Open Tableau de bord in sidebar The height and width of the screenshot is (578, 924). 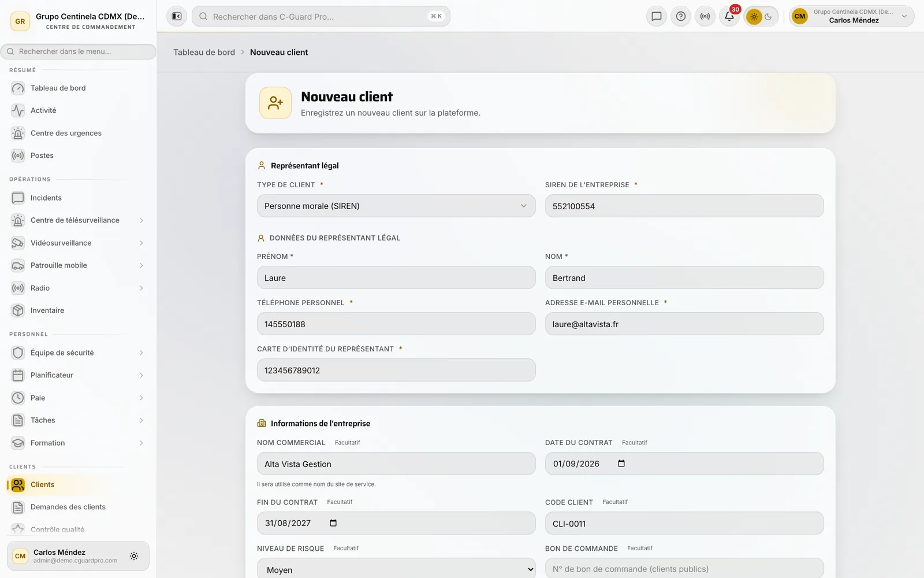tap(78, 88)
